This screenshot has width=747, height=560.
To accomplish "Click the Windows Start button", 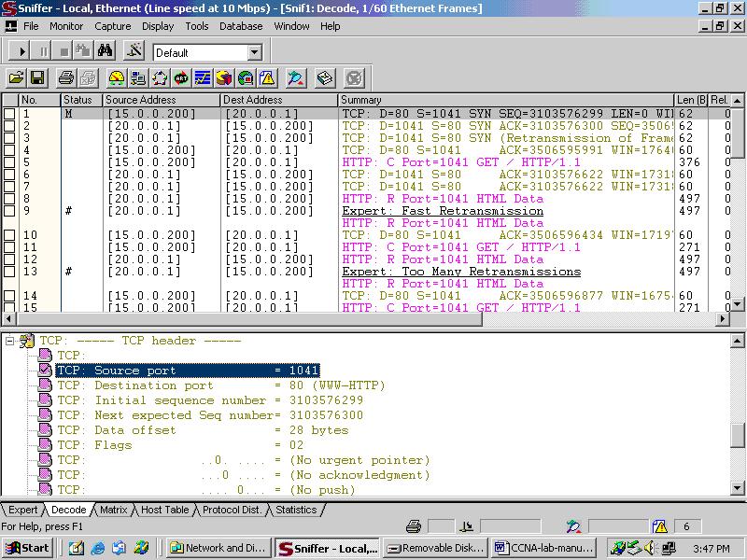I will pos(27,548).
